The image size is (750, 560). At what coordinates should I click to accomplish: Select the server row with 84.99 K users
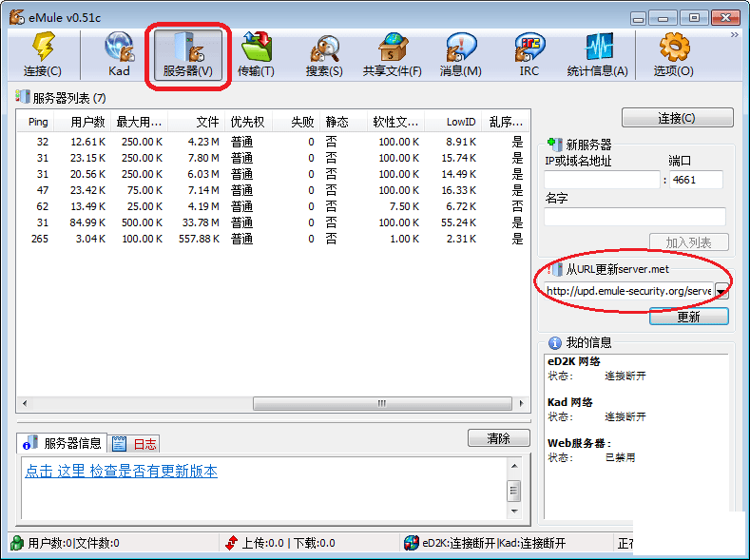273,222
